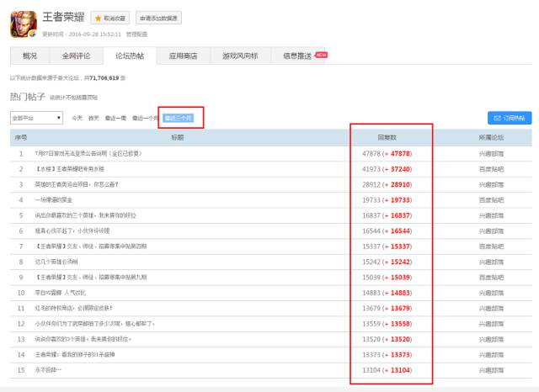The image size is (539, 392).
Task: Switch to the 全网评论 tab
Action: (x=77, y=56)
